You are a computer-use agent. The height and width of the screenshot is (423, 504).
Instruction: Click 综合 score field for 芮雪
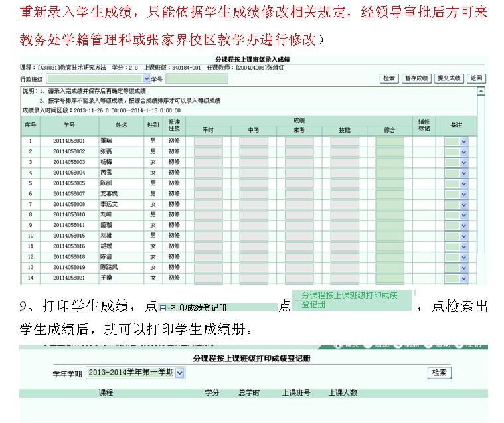coord(389,173)
